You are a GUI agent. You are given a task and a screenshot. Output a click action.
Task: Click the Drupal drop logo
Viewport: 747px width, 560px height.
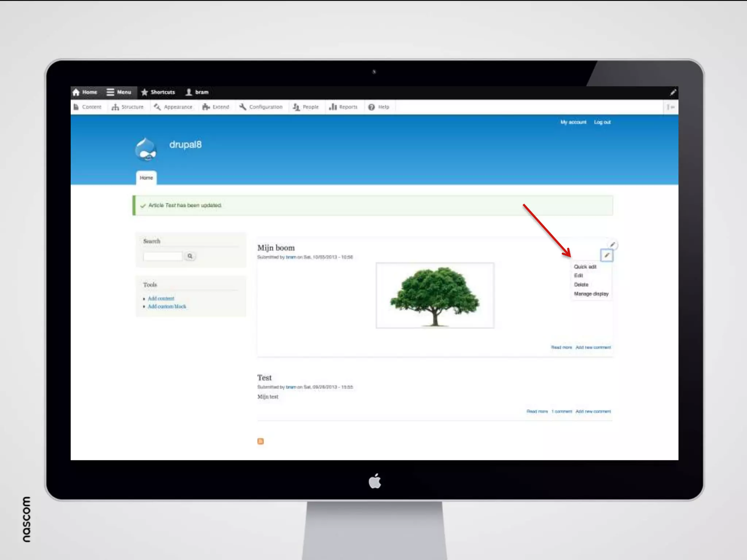pos(146,149)
